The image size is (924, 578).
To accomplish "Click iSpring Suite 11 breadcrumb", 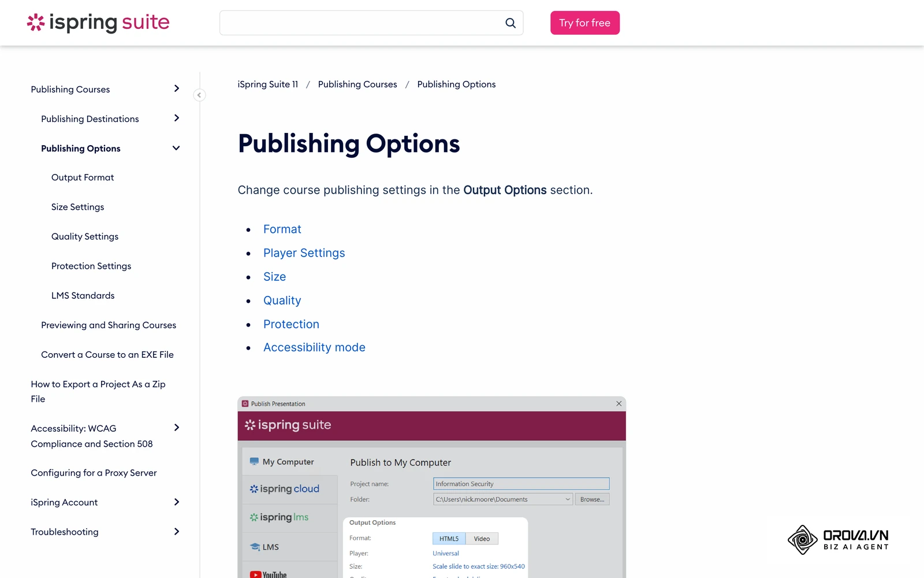I will (x=268, y=84).
